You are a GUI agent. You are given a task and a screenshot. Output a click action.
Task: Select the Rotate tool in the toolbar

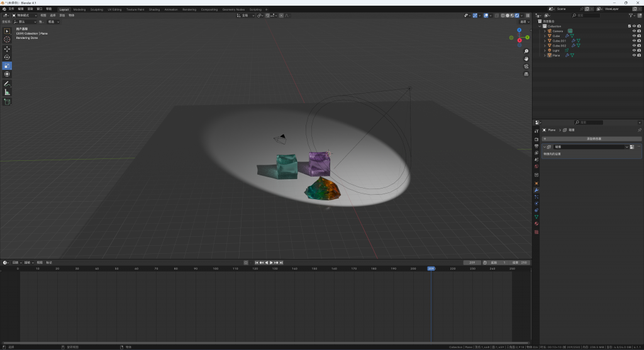point(7,57)
